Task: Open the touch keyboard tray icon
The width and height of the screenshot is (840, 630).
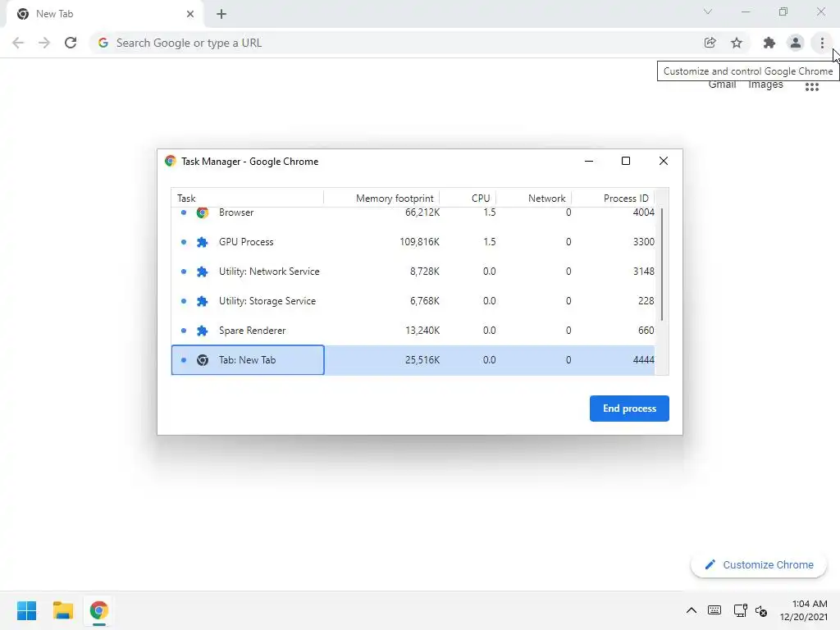Action: (714, 610)
